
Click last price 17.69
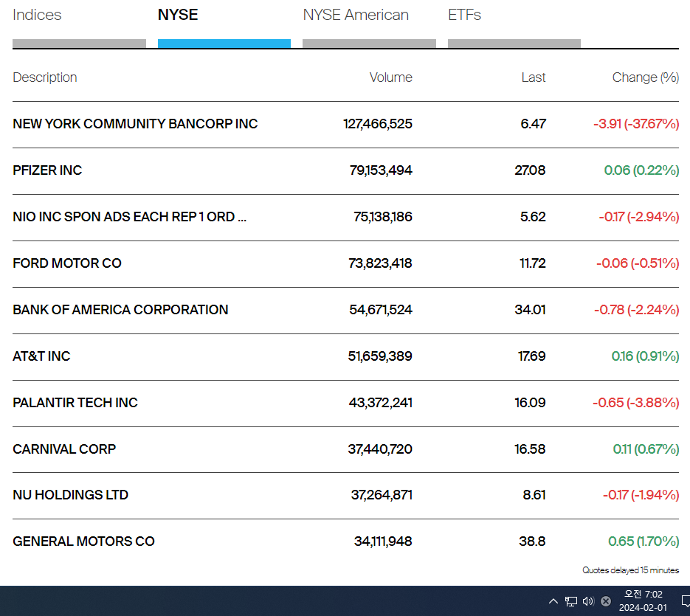[531, 356]
